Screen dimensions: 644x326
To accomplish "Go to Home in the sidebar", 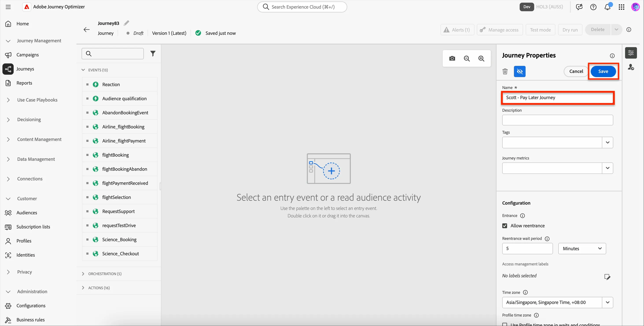I will pos(22,24).
